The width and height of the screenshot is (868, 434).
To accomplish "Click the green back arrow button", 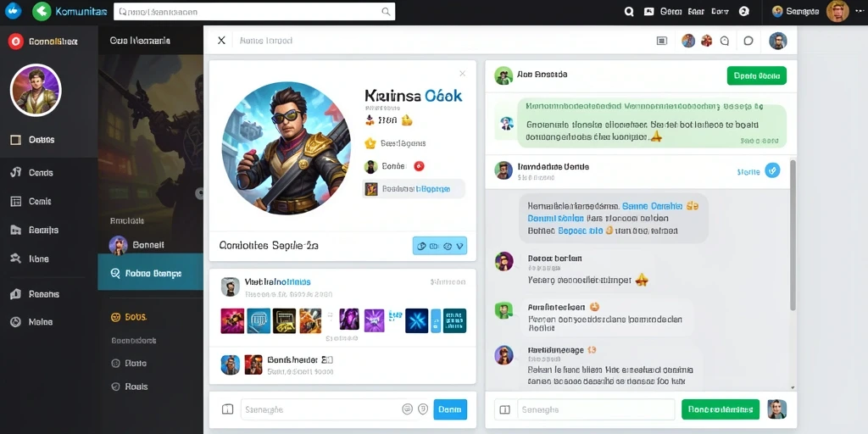I will (x=42, y=11).
